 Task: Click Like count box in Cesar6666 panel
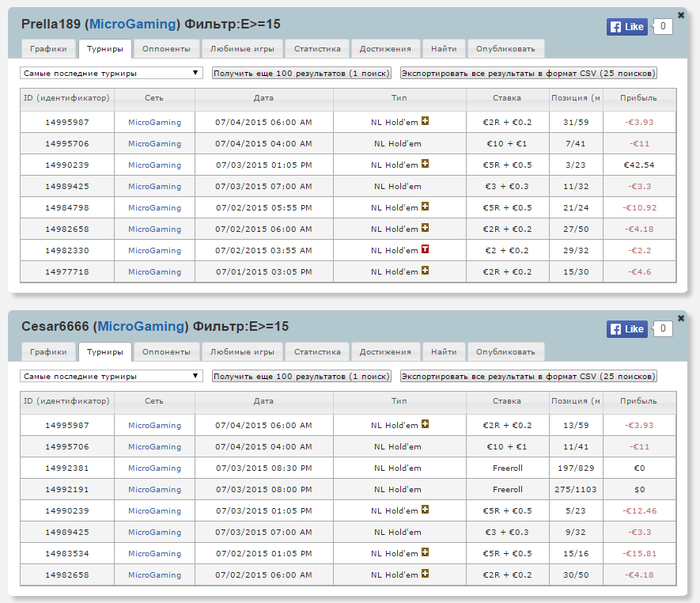click(x=662, y=329)
